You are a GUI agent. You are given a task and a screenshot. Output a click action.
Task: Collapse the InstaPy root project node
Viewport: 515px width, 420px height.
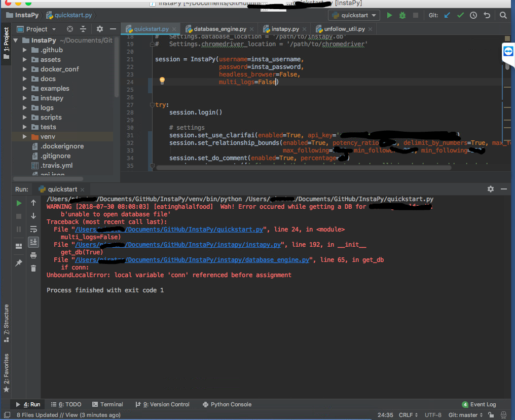(15, 41)
